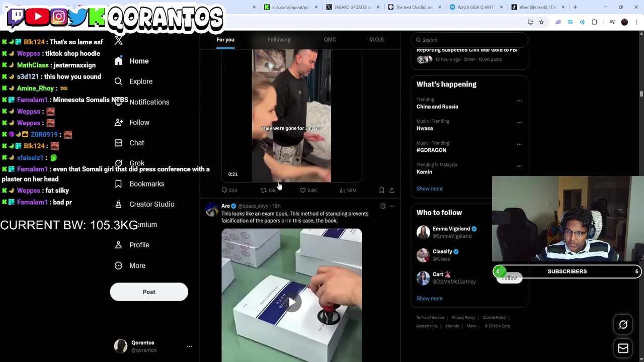Viewport: 644px width, 362px height.
Task: Like the post showing 2.8K likes
Action: [x=308, y=190]
